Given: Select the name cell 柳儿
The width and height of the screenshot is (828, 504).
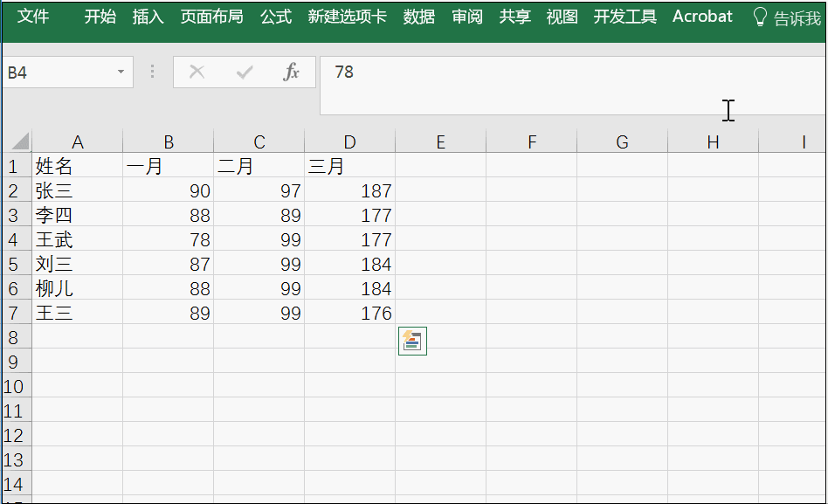Looking at the screenshot, I should (78, 288).
